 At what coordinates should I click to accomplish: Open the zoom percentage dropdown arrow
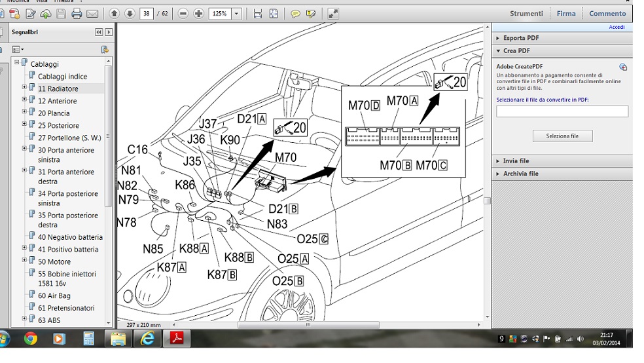236,14
